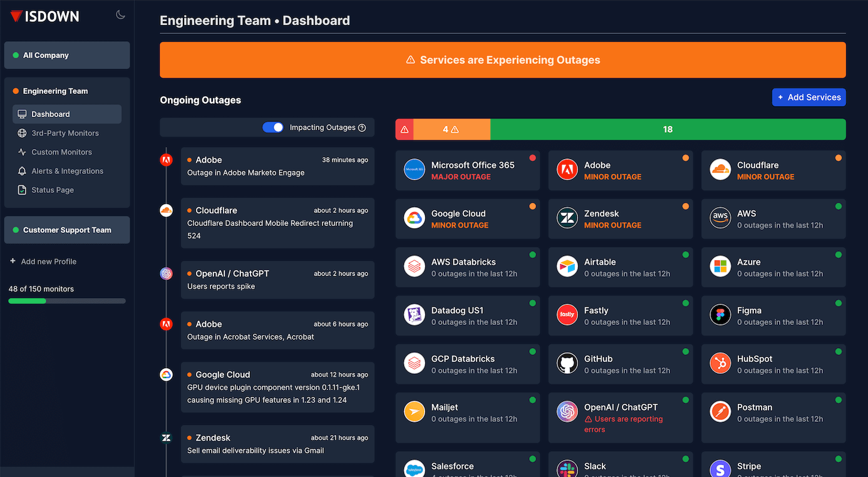
Task: Click the Cloudflare logo in services grid
Action: tap(720, 170)
